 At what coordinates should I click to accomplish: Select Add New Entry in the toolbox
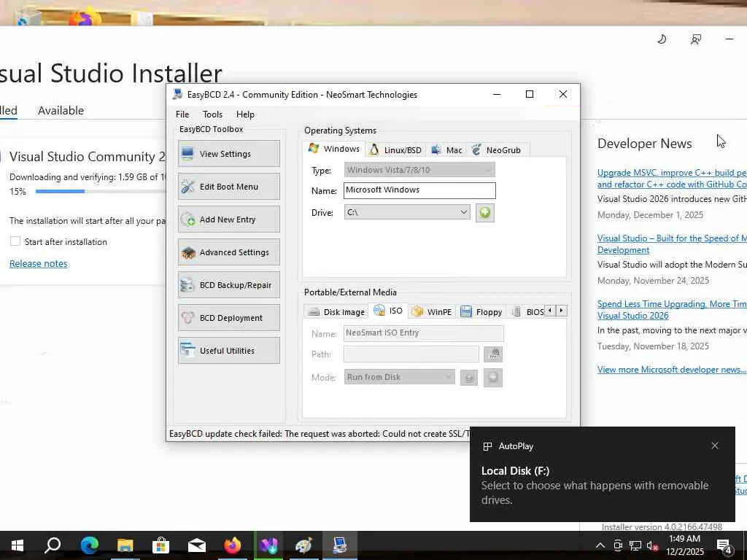228,219
